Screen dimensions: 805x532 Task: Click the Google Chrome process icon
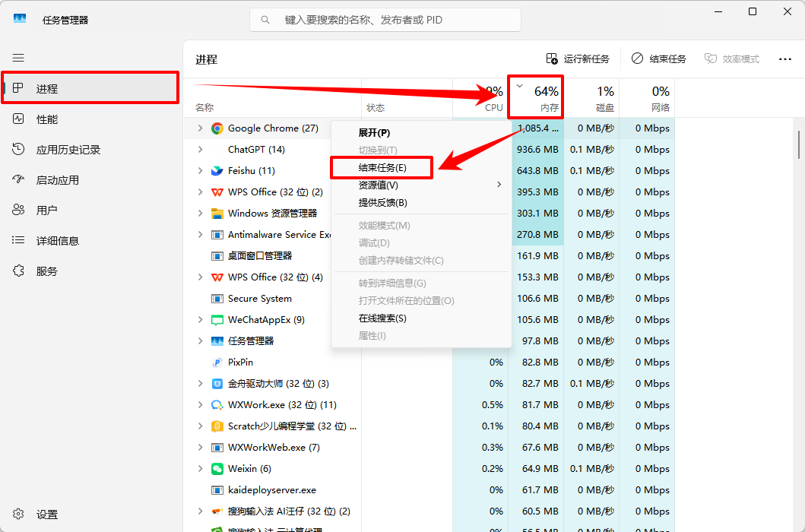click(217, 128)
